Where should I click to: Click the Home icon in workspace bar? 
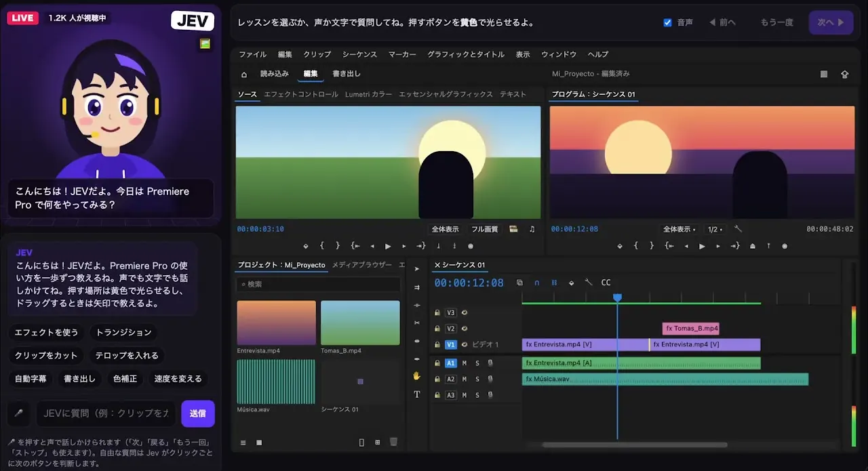point(244,74)
